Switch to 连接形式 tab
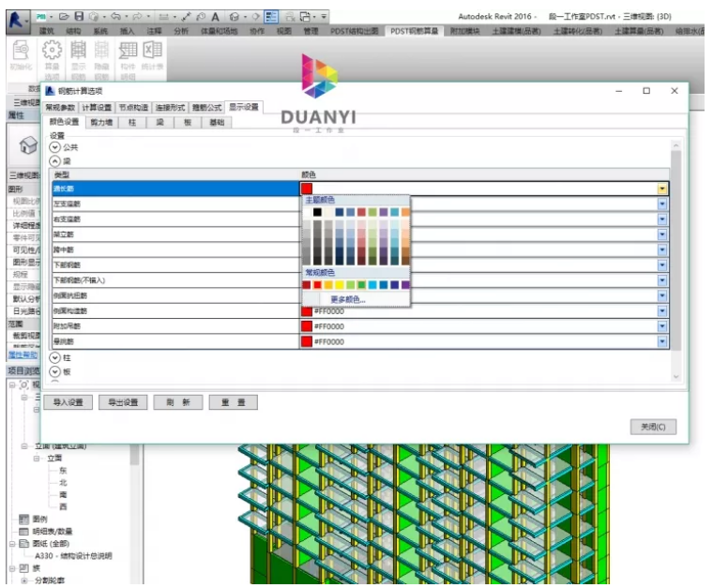This screenshot has width=713, height=588. pos(170,107)
